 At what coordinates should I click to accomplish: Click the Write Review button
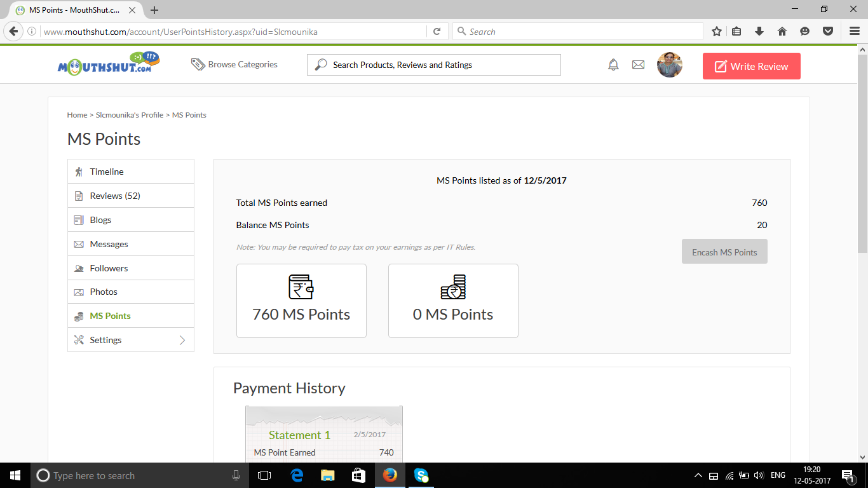[751, 66]
